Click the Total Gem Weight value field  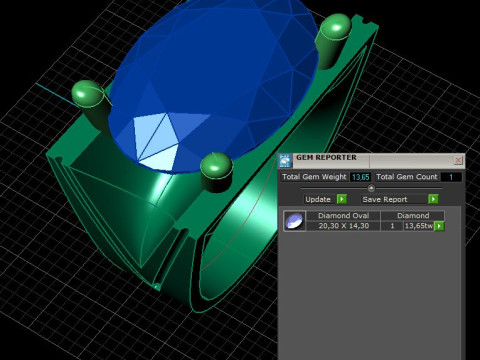pyautogui.click(x=360, y=177)
